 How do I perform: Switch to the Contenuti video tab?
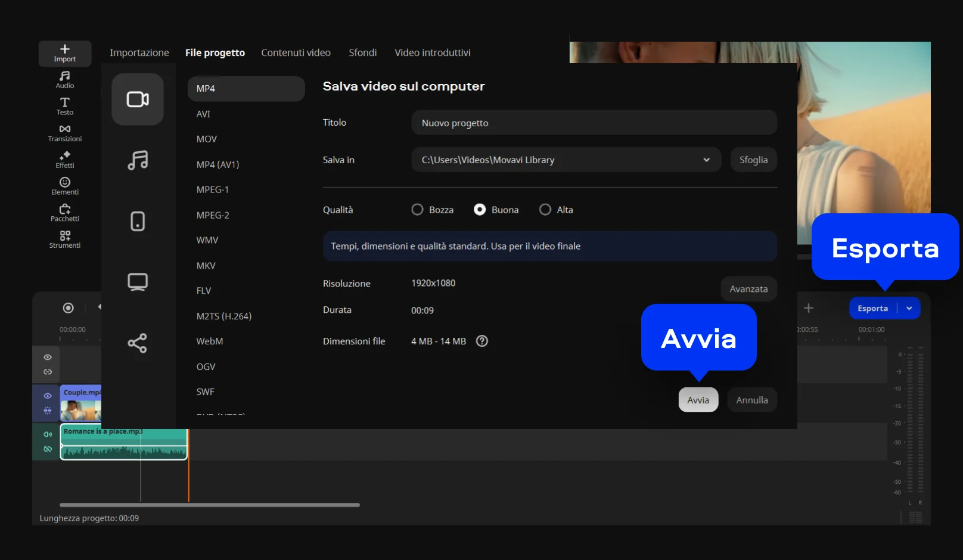(296, 52)
